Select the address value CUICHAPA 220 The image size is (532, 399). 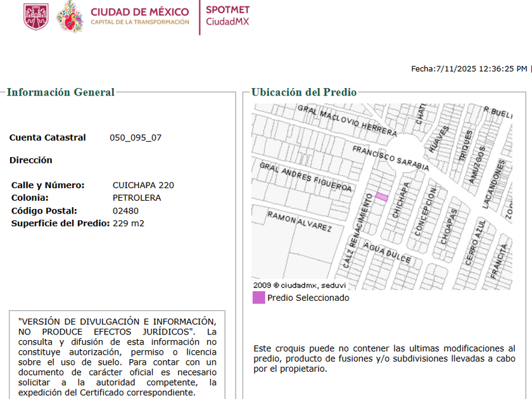pos(143,185)
